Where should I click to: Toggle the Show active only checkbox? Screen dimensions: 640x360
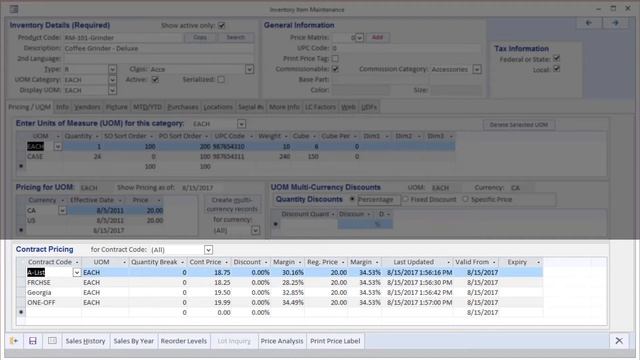click(221, 25)
